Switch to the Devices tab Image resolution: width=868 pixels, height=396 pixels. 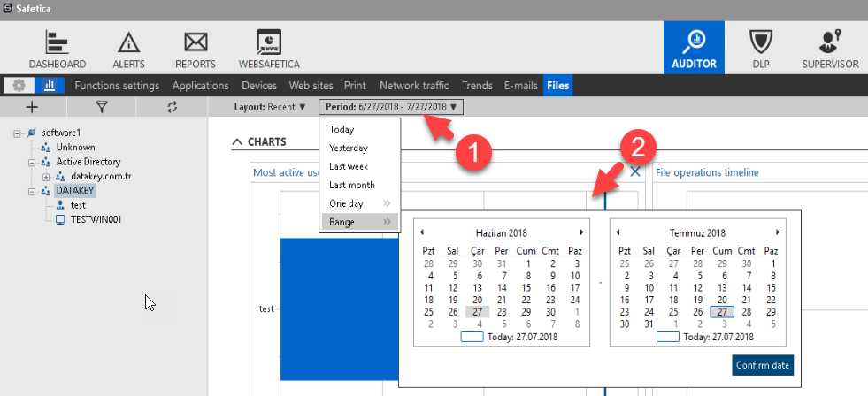click(x=259, y=86)
